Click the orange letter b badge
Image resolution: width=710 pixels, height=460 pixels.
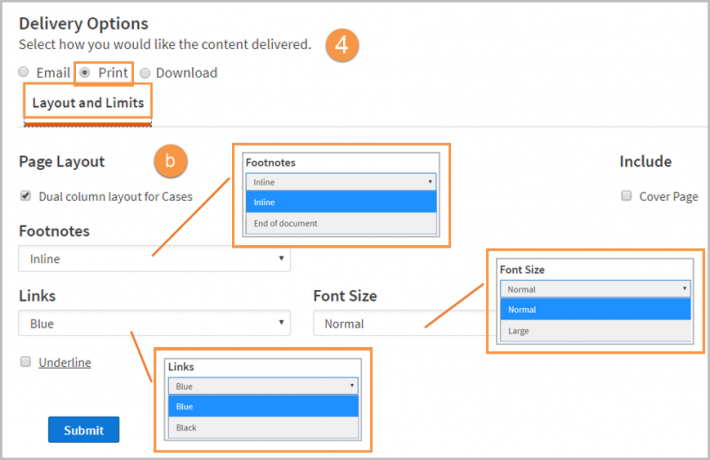click(170, 161)
